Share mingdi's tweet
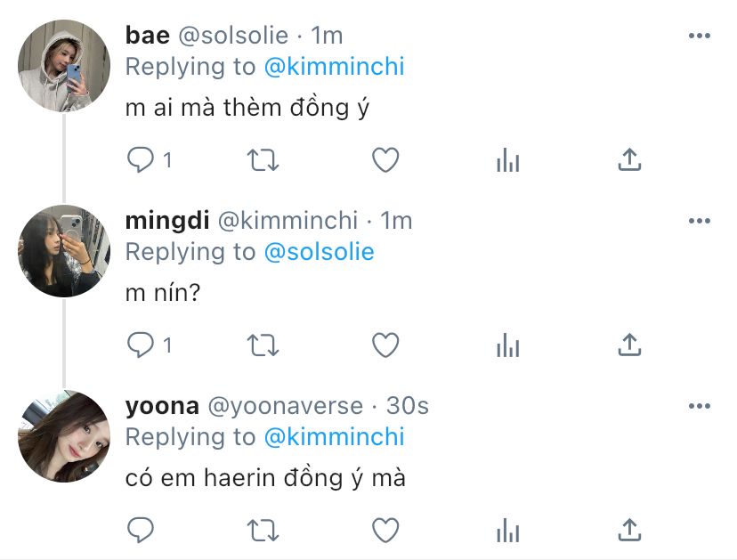This screenshot has width=737, height=560. 629,345
